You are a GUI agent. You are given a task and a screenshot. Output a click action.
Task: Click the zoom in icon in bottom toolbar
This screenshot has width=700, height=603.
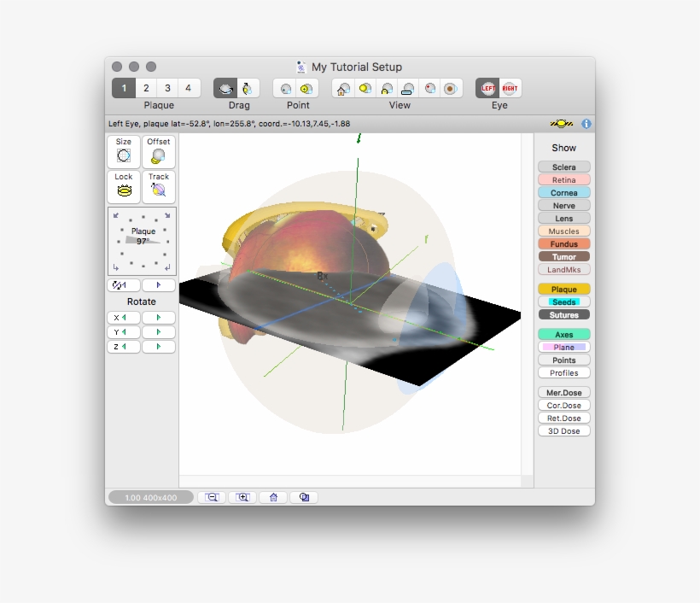tap(242, 496)
